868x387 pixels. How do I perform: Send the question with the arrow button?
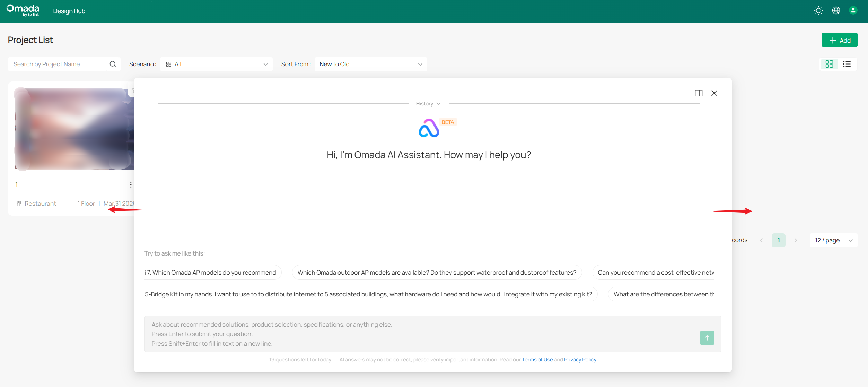pyautogui.click(x=707, y=338)
